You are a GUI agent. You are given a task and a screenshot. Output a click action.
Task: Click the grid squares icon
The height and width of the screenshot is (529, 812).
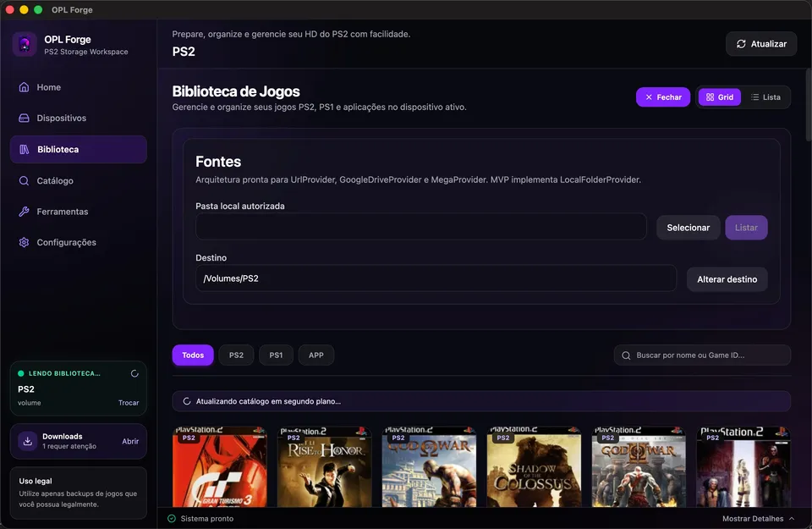coord(710,96)
